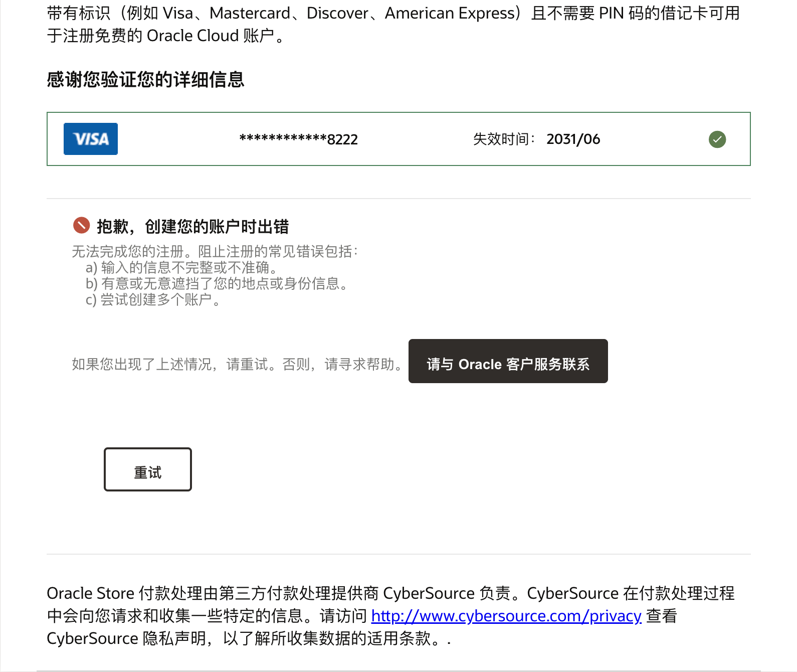Click the Oracle Store 付款处理 paragraph
The width and height of the screenshot is (797, 672).
pos(391,616)
